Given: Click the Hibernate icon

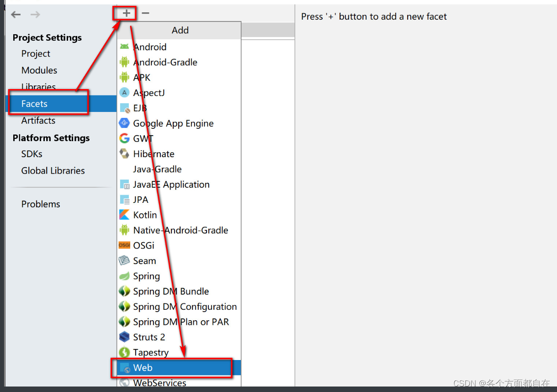Looking at the screenshot, I should click(124, 154).
